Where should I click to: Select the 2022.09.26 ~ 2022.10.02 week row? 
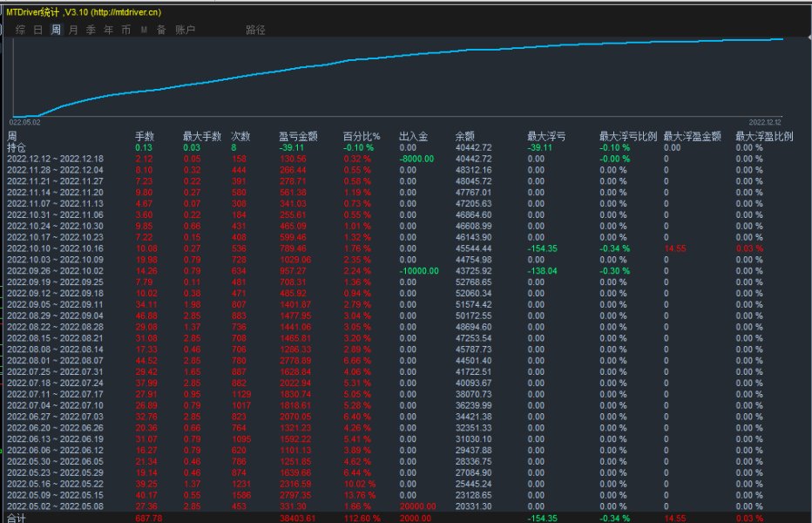click(55, 270)
